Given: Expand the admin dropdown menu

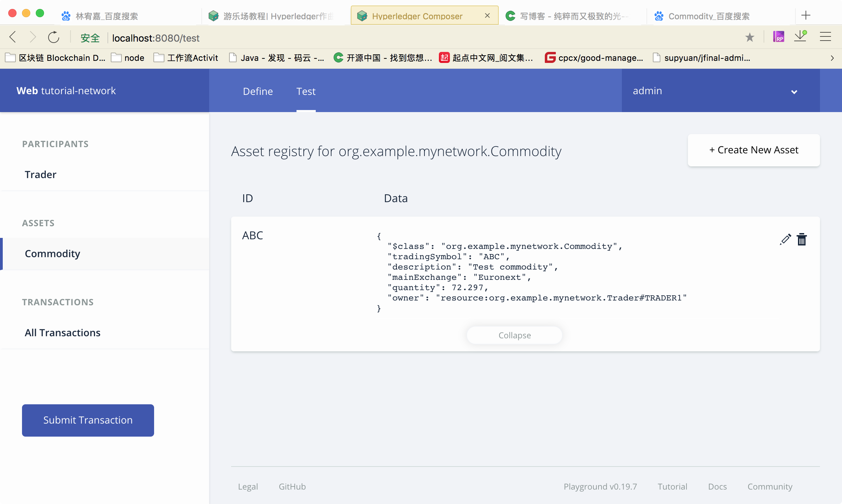Looking at the screenshot, I should (714, 91).
